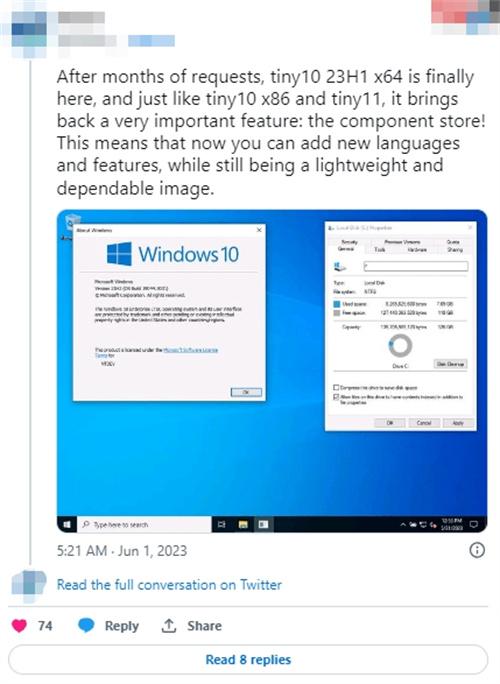Viewport: 500px width, 684px height.
Task: Open the tweet info circle icon
Action: pos(477,550)
